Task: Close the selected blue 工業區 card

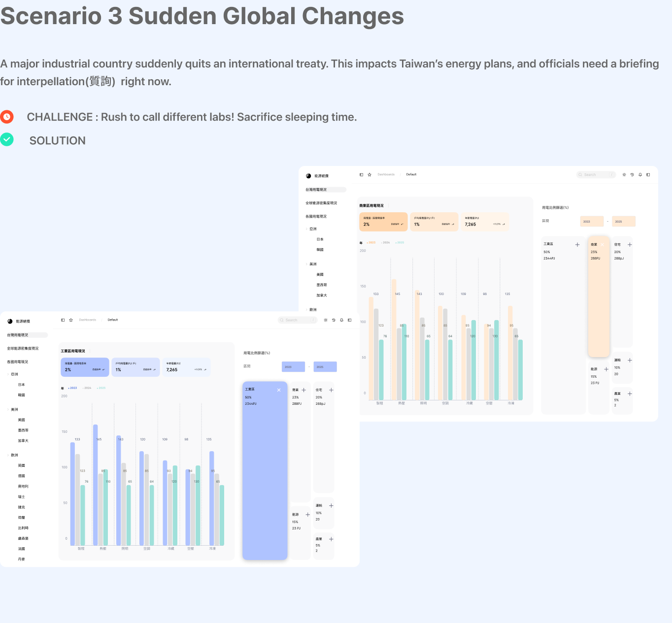Action: coord(279,390)
